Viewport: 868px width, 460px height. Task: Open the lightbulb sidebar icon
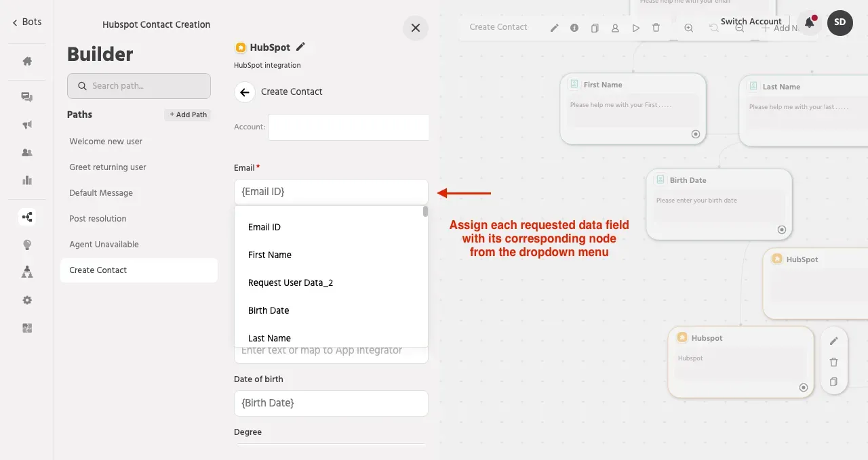27,245
